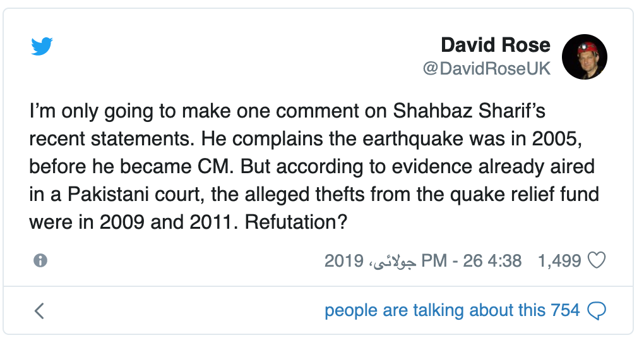Click the David Rose display name
This screenshot has width=644, height=340.
[496, 45]
